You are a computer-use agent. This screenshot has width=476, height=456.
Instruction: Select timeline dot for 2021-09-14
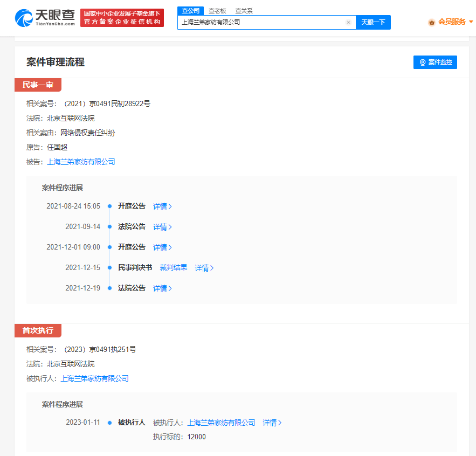click(x=110, y=227)
